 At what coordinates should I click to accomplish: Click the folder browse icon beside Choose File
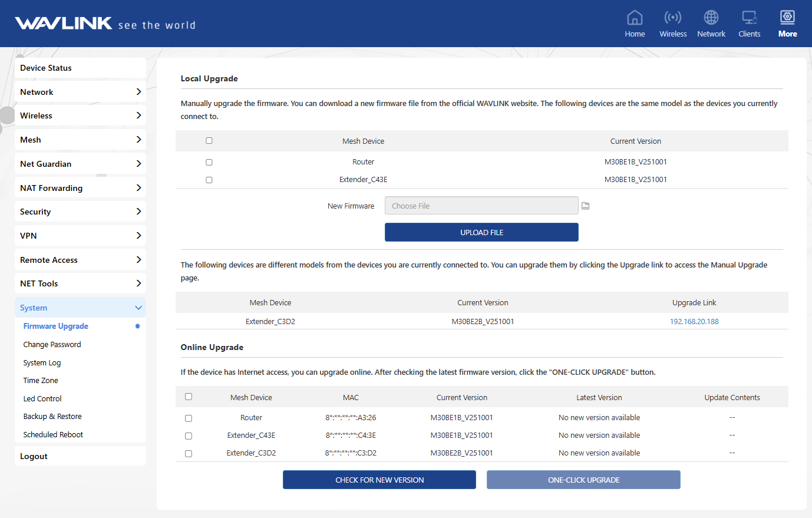click(586, 206)
